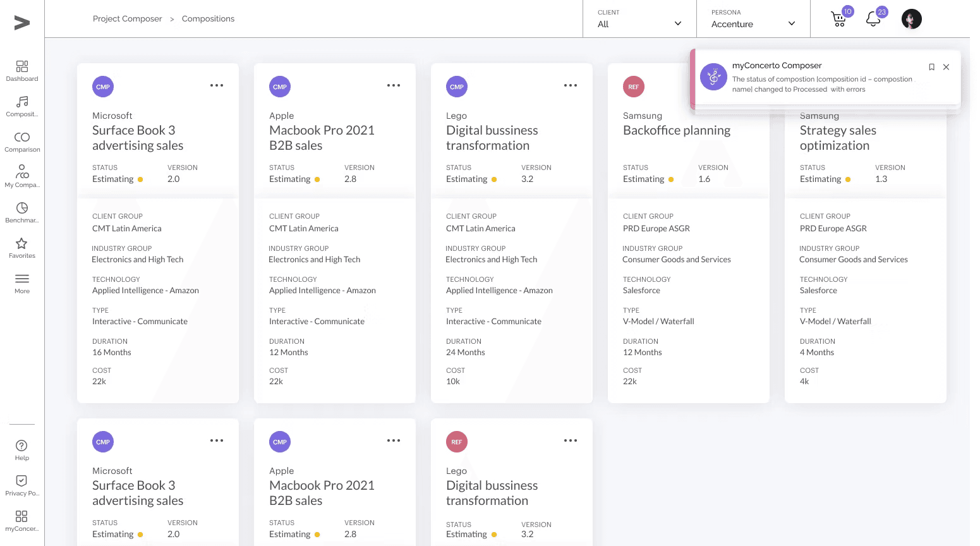Expand the Client dropdown showing All

[x=639, y=19]
